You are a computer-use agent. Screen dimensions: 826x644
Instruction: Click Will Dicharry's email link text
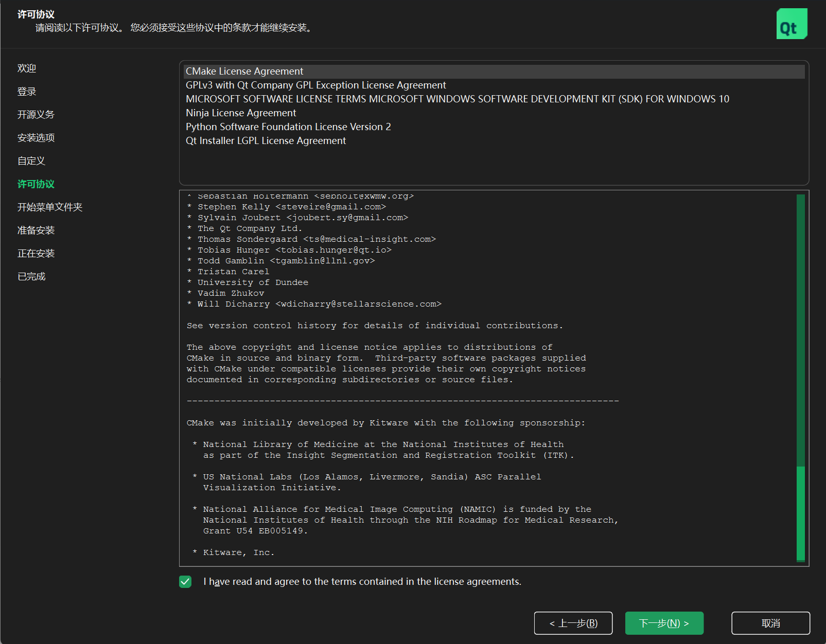[359, 304]
